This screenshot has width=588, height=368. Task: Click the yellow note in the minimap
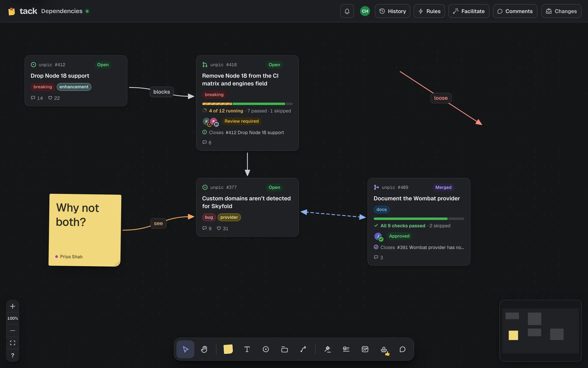point(513,335)
